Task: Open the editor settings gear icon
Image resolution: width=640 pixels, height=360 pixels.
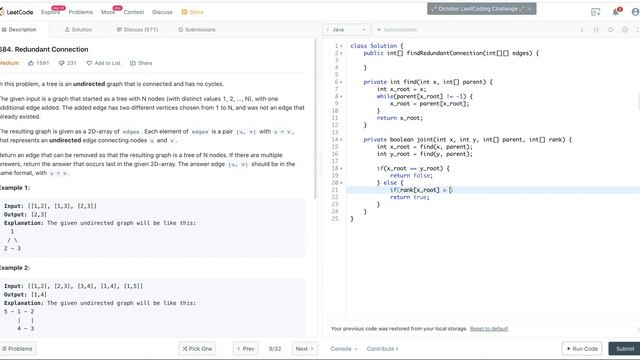Action: (625, 30)
